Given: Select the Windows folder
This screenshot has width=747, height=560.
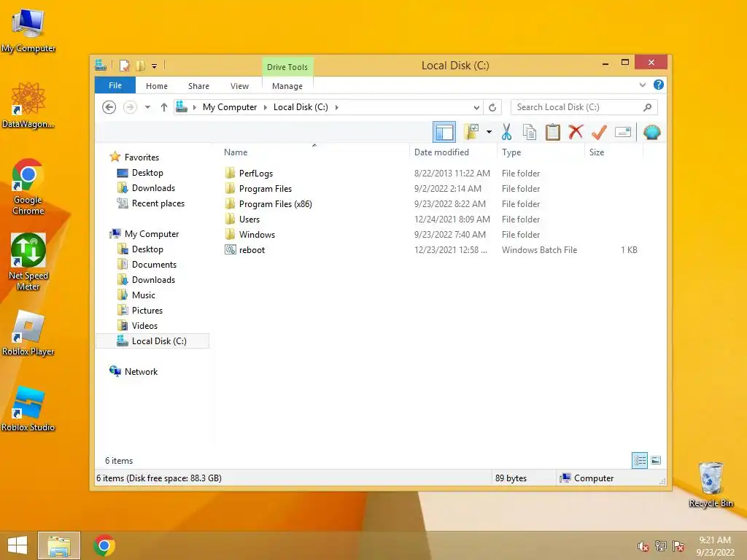Looking at the screenshot, I should click(x=257, y=234).
